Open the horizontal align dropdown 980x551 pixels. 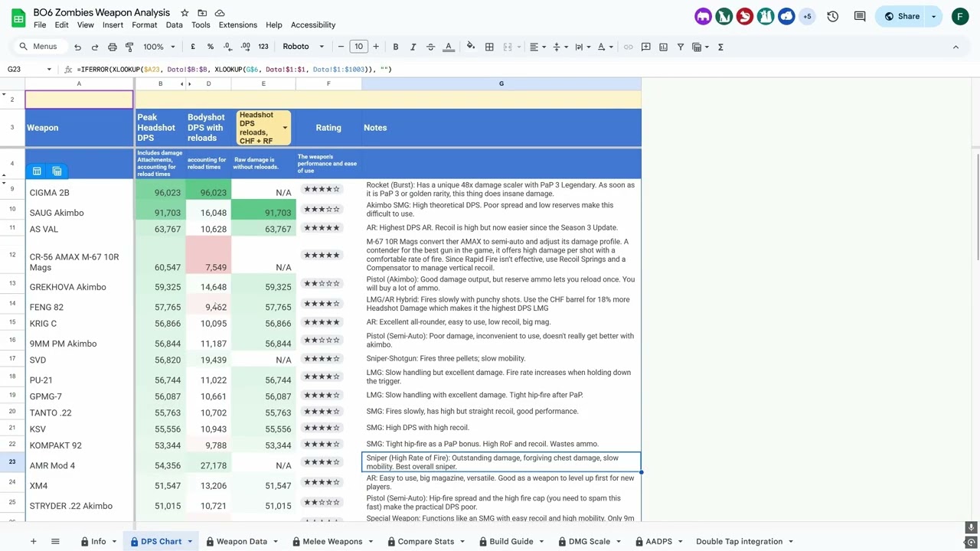tap(538, 47)
